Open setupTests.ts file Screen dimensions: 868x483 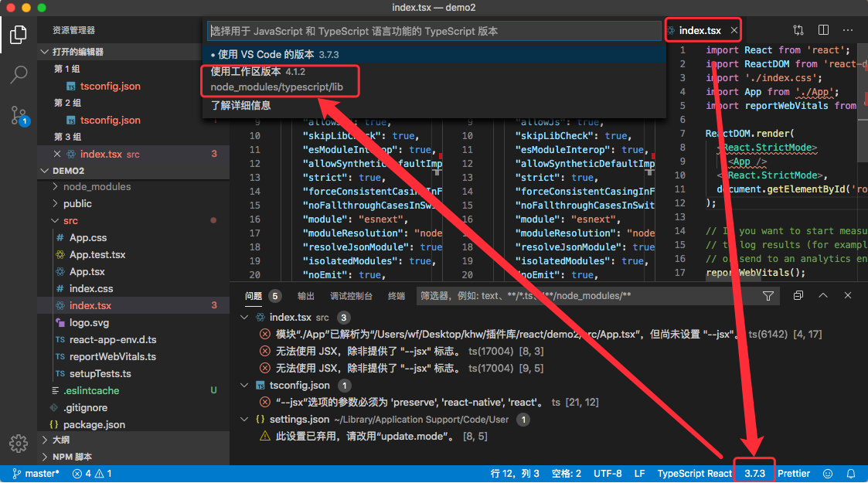[x=100, y=373]
